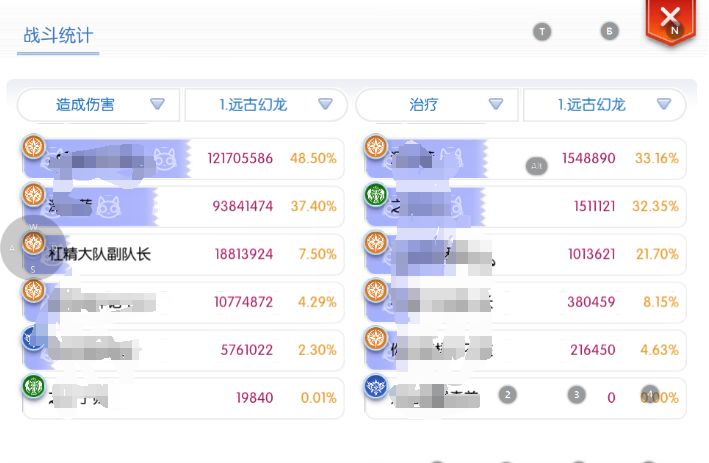709x463 pixels.
Task: Open 远古幻龙 boss dropdown beside 治疗
Action: (x=604, y=104)
